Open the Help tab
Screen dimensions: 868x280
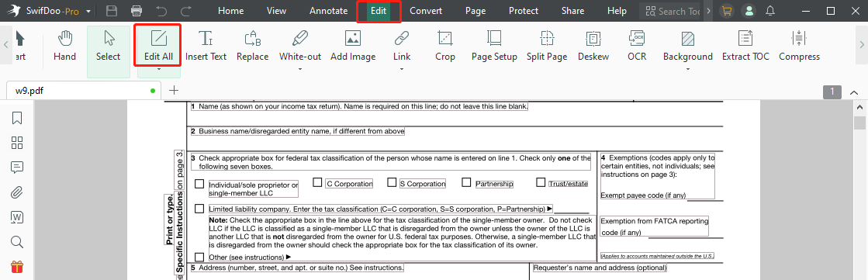click(617, 11)
